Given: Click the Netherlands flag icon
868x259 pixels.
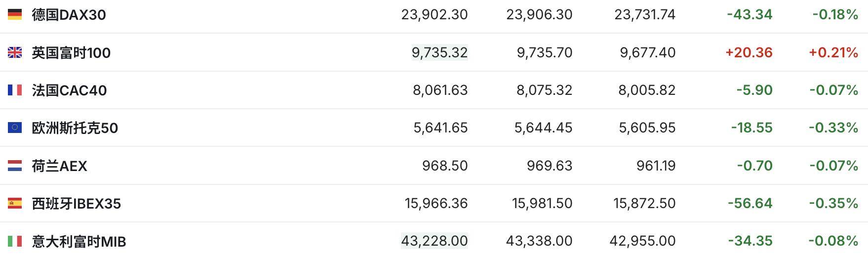Looking at the screenshot, I should coord(15,166).
